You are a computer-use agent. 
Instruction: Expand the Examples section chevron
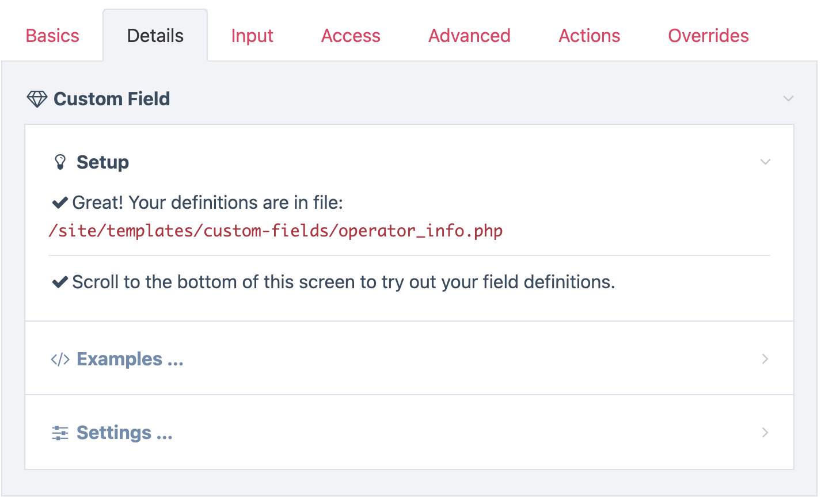765,359
